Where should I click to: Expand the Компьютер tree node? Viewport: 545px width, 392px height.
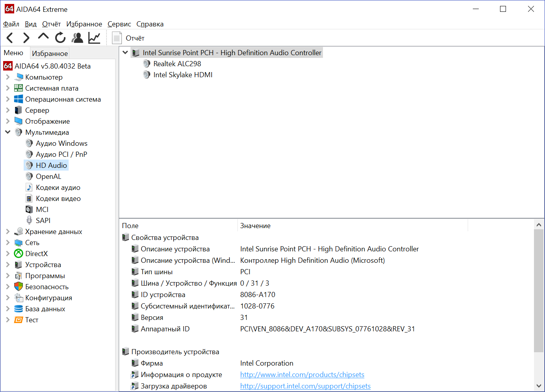tap(8, 77)
